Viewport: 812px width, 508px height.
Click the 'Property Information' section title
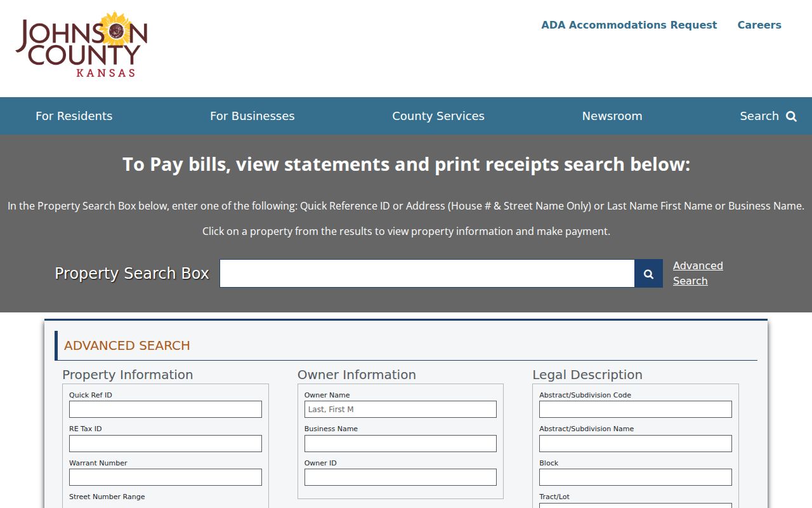tap(128, 375)
